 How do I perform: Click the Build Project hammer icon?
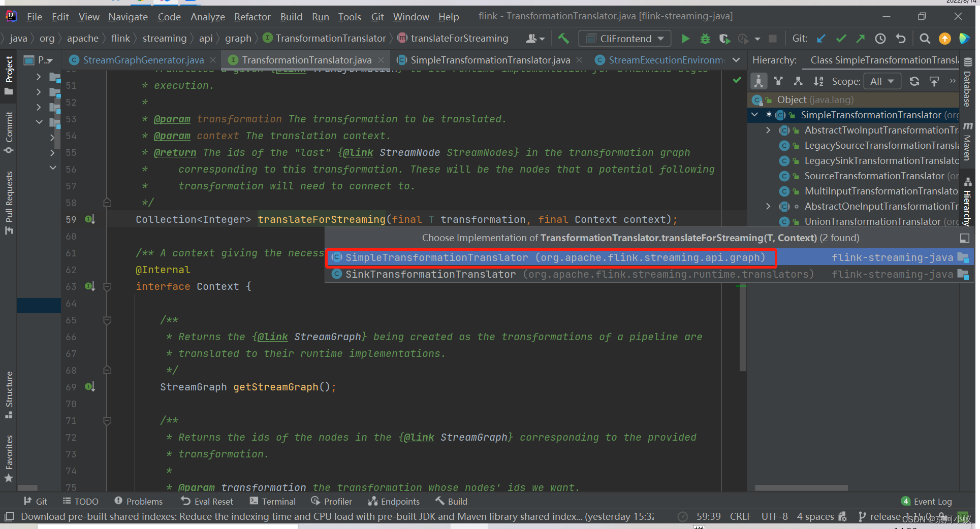coord(563,39)
